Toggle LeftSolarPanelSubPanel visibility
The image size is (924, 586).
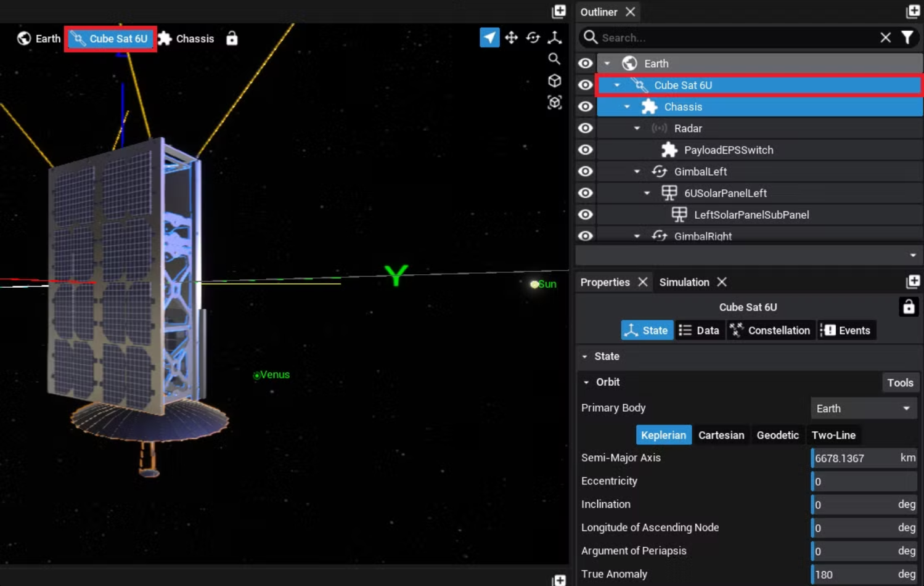(x=585, y=214)
